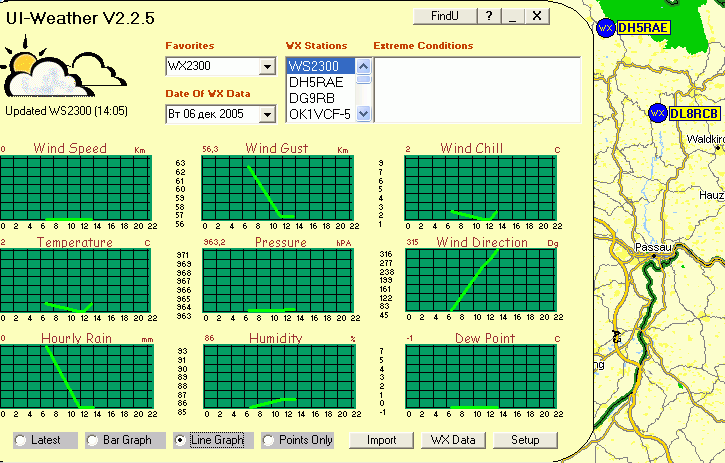
Task: Choose the Points Only display mode
Action: click(269, 440)
